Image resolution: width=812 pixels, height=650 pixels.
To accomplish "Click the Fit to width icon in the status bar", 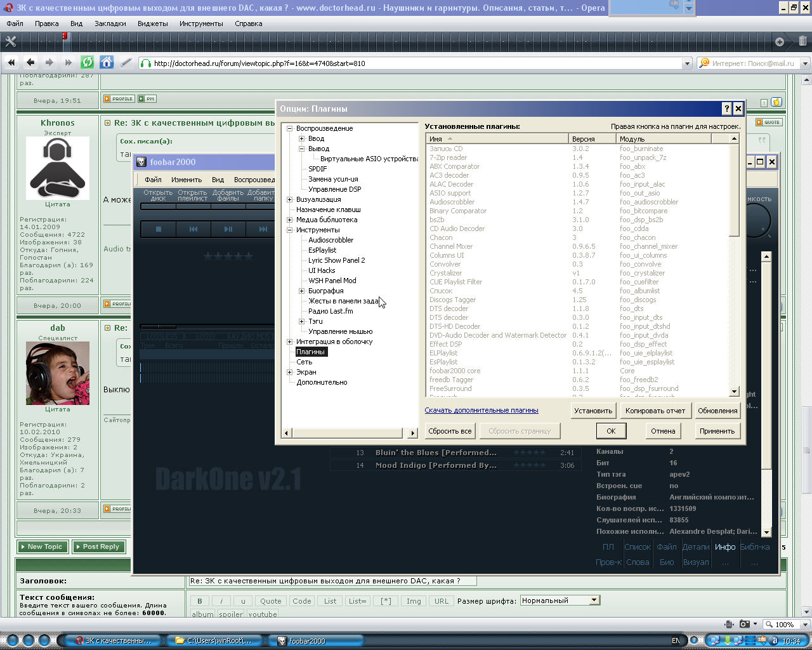I will (730, 624).
